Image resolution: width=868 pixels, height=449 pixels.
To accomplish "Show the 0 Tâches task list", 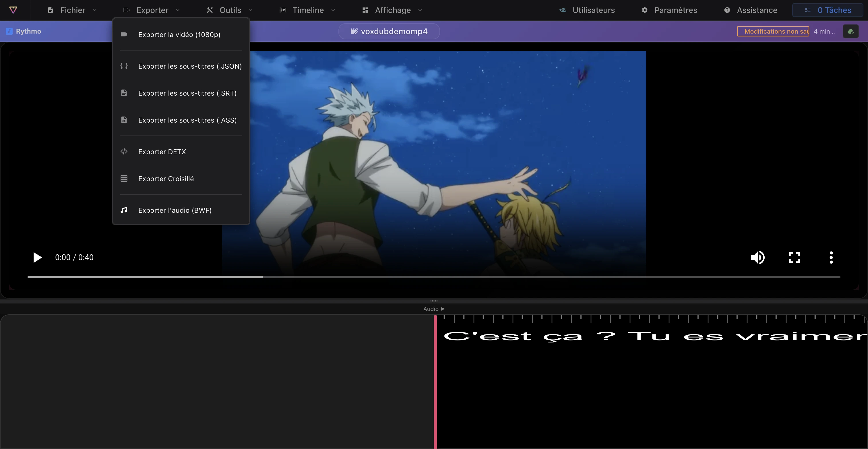I will pyautogui.click(x=827, y=10).
